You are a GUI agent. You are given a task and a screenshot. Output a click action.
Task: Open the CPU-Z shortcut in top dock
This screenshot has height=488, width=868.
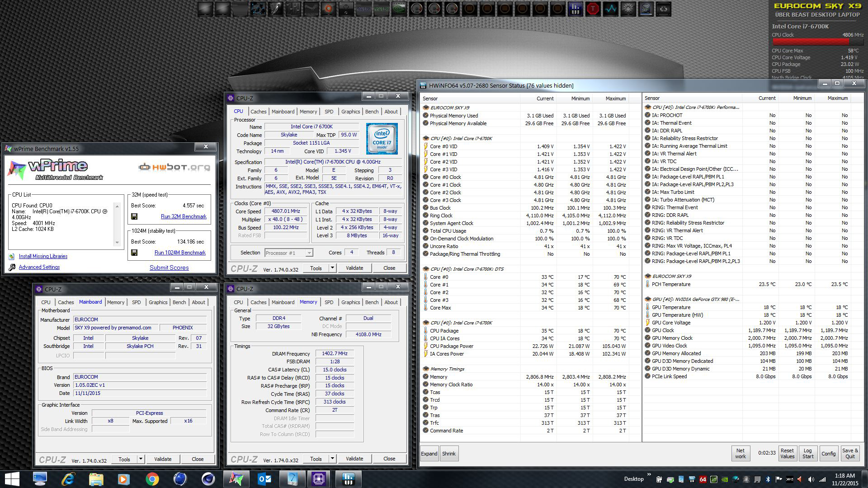(364, 9)
